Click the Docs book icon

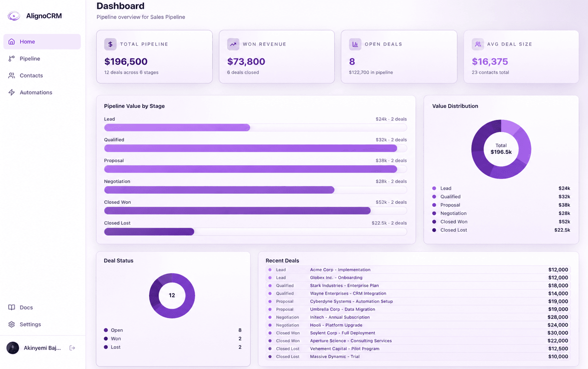12,307
